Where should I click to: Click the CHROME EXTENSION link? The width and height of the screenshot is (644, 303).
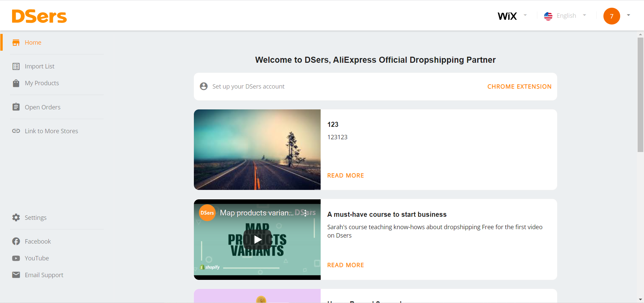point(519,87)
